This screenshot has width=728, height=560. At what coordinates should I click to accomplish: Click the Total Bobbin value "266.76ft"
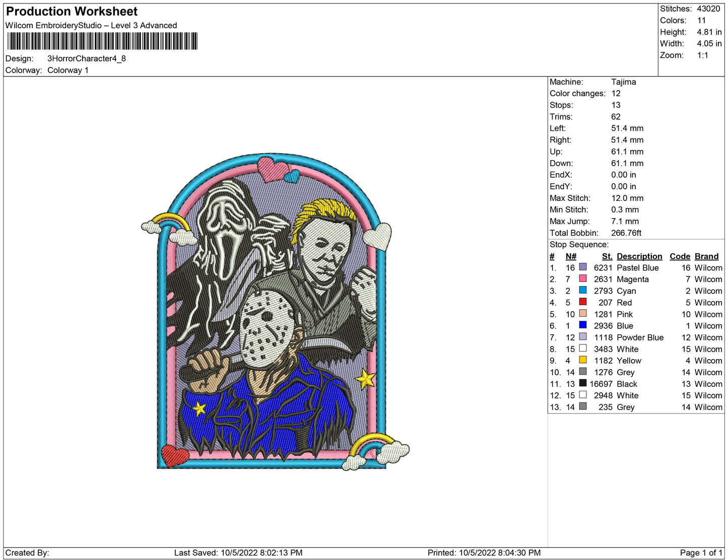626,233
